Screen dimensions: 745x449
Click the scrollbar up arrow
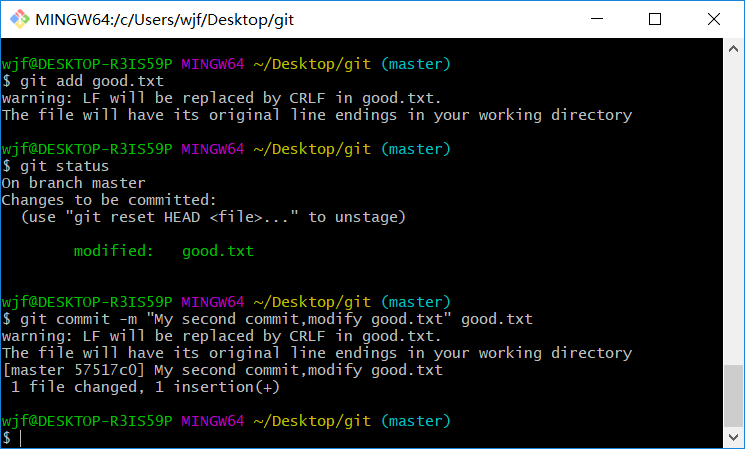tap(735, 48)
